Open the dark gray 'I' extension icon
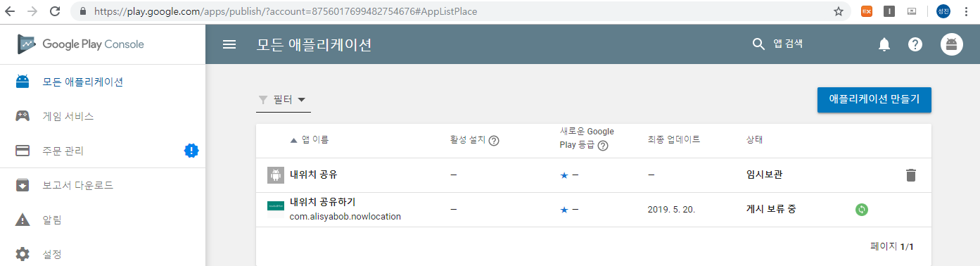Image resolution: width=980 pixels, height=266 pixels. [x=889, y=11]
